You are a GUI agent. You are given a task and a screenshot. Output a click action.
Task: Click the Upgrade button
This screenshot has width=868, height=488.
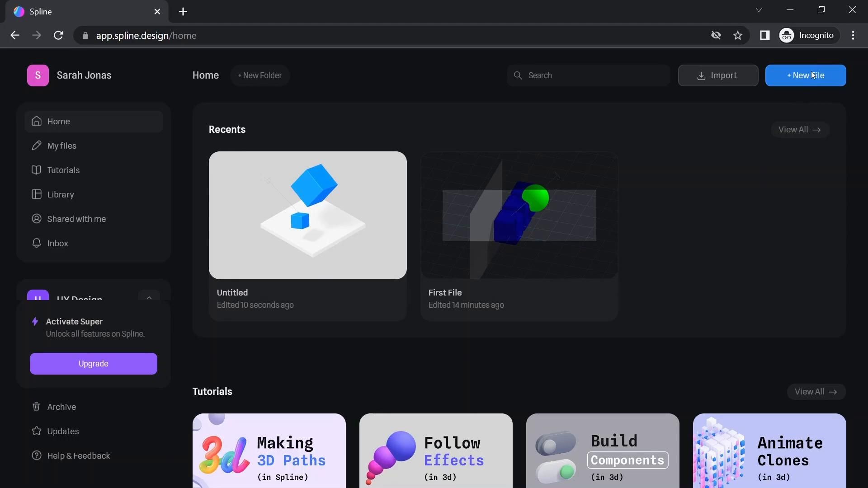[94, 364]
